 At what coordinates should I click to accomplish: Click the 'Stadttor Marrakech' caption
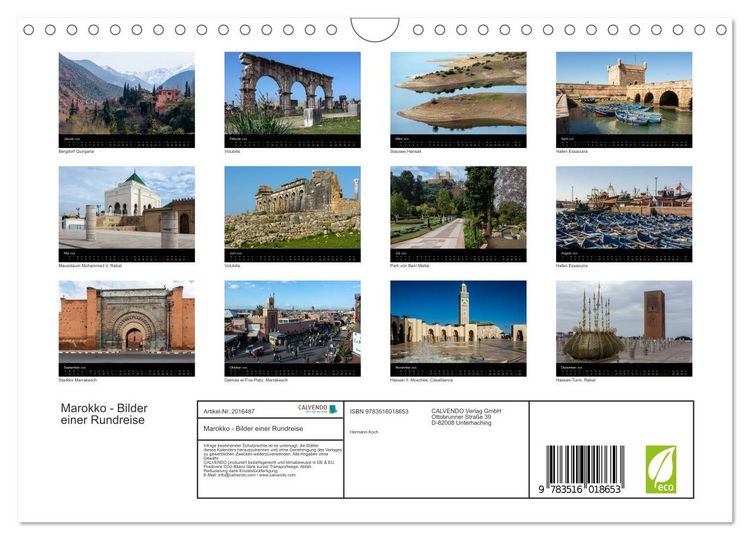[x=77, y=380]
